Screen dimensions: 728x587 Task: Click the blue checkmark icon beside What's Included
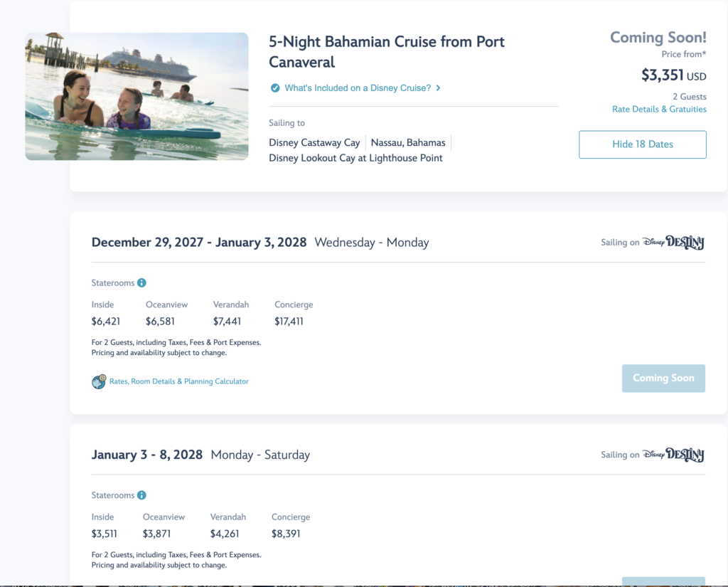[275, 88]
